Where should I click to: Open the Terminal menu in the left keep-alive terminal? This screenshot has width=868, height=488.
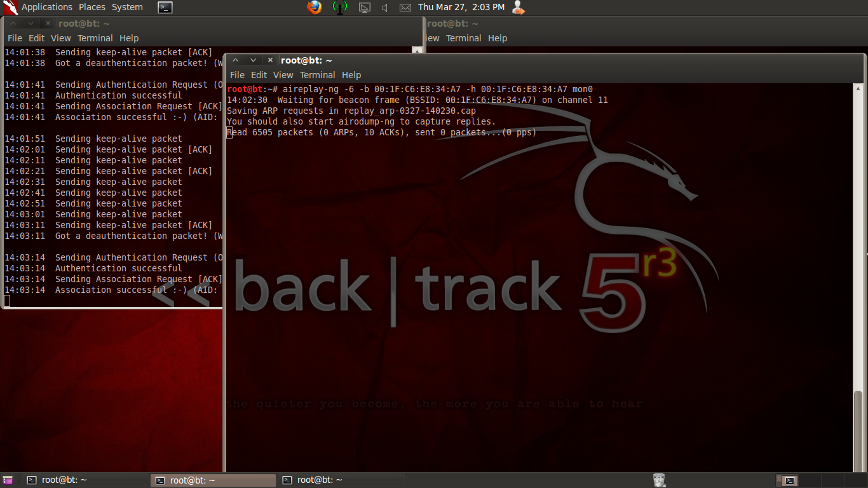pyautogui.click(x=95, y=38)
